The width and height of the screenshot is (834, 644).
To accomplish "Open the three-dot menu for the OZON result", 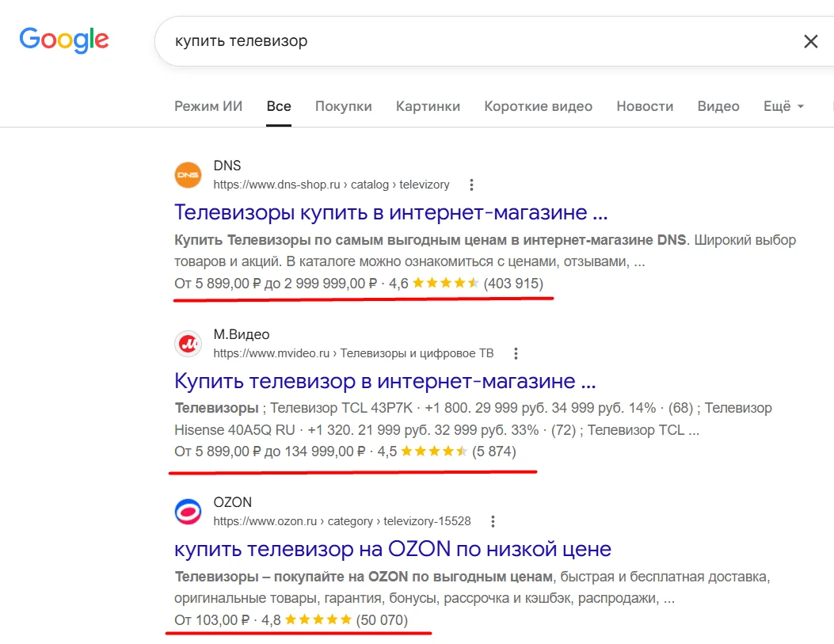I will tap(493, 521).
